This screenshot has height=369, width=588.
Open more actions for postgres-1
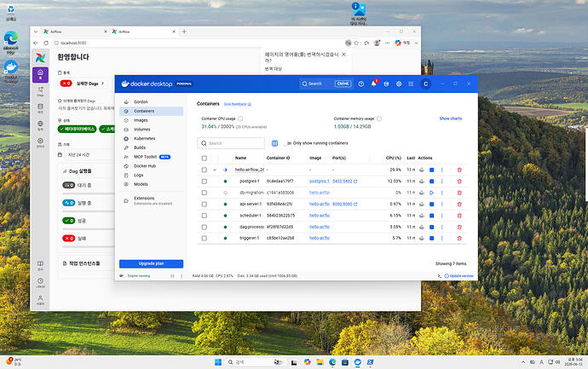point(442,182)
